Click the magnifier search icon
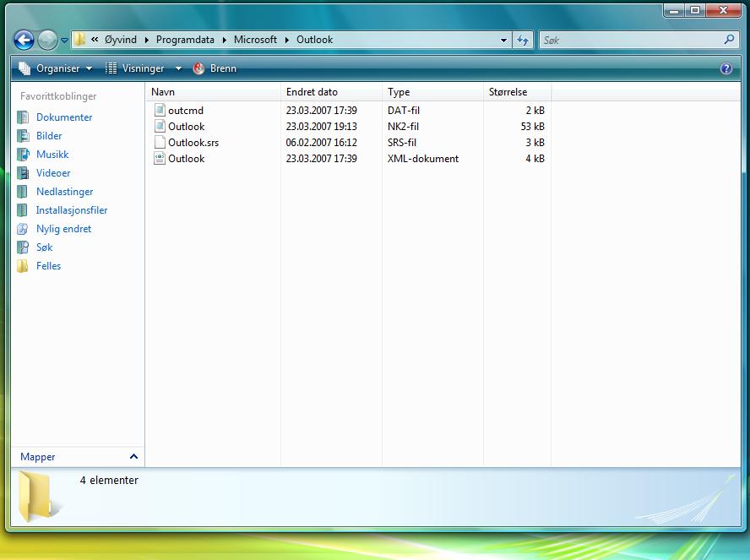Image resolution: width=750 pixels, height=560 pixels. pyautogui.click(x=729, y=40)
